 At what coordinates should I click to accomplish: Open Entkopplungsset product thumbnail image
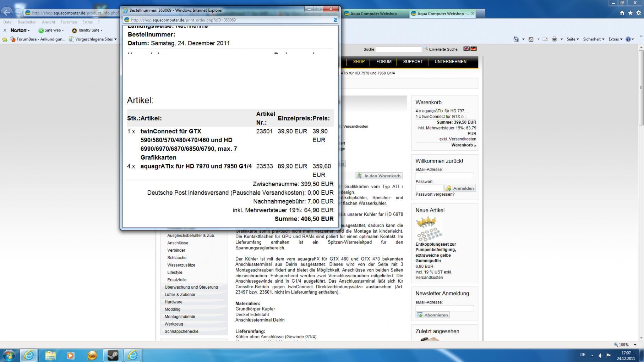429,229
